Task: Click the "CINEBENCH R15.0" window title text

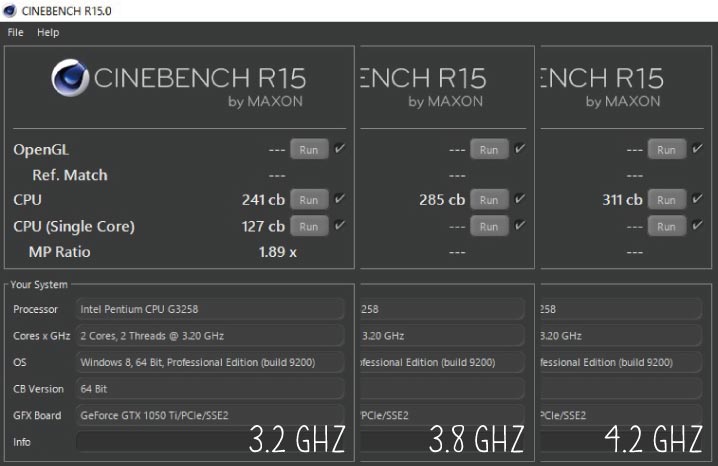Action: click(x=67, y=11)
